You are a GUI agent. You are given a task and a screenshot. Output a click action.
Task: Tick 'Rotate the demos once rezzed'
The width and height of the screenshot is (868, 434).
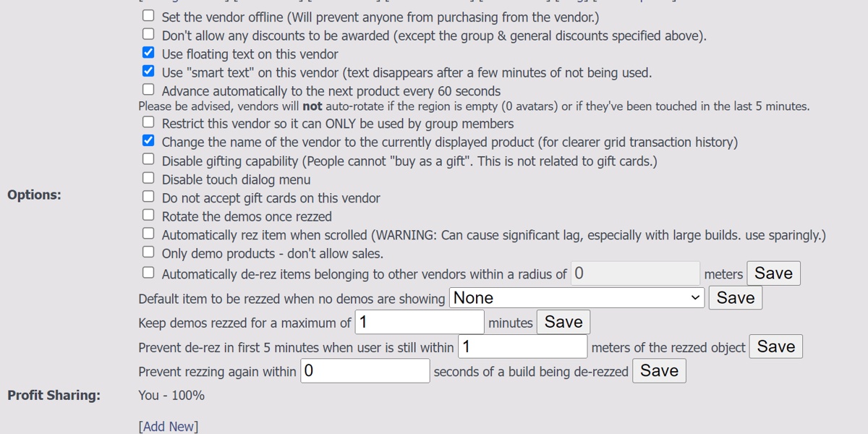(x=148, y=215)
